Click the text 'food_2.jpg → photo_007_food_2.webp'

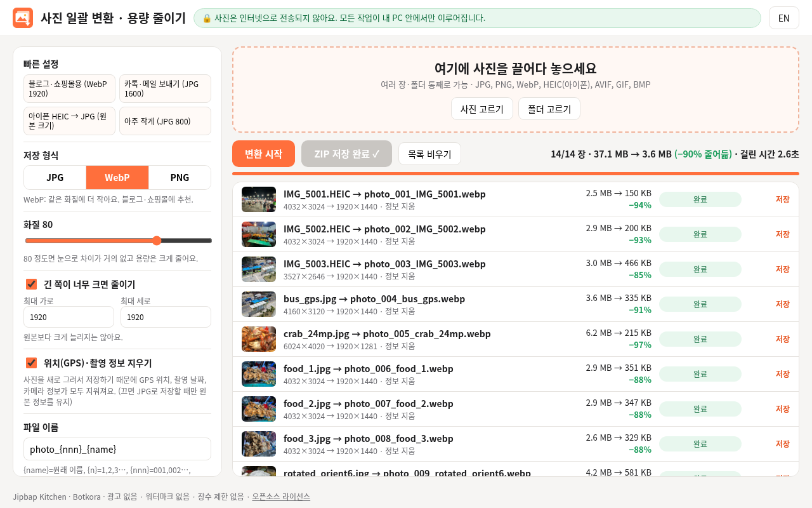(369, 403)
